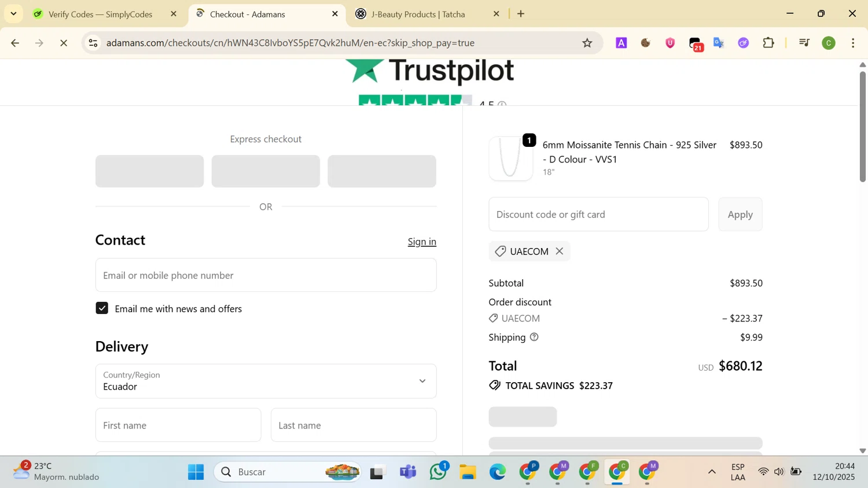Open the purple A extension

point(621,43)
